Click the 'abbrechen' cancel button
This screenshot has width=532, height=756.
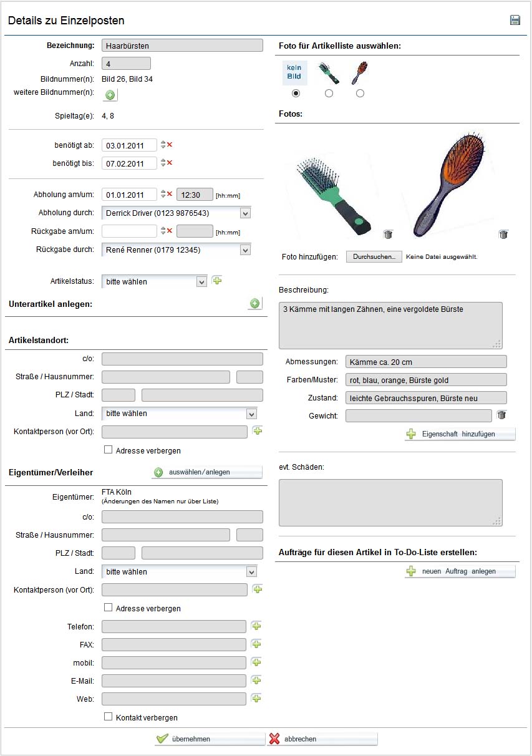(x=322, y=739)
